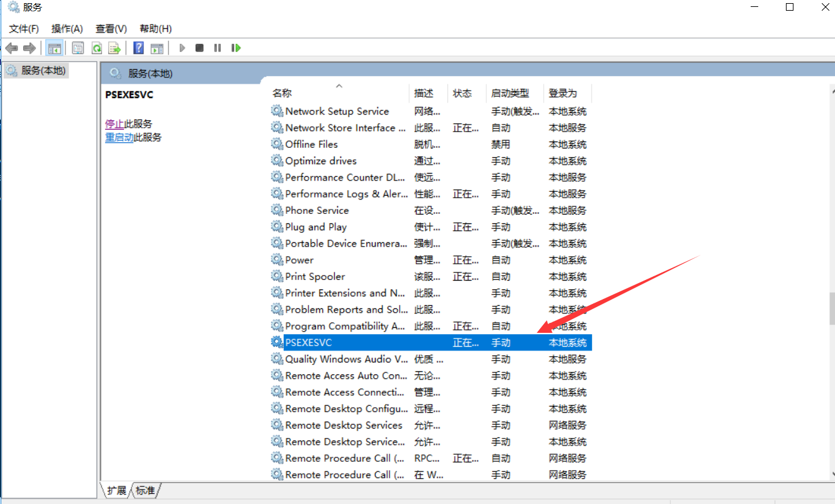Screen dimensions: 835x504
Task: Click the Pause Service toolbar icon
Action: coord(218,48)
